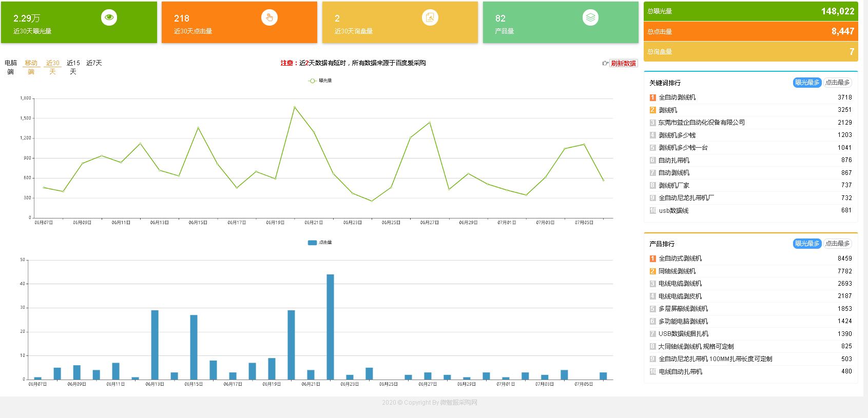Switch to the 近15天 time range
The width and height of the screenshot is (868, 418).
click(73, 67)
